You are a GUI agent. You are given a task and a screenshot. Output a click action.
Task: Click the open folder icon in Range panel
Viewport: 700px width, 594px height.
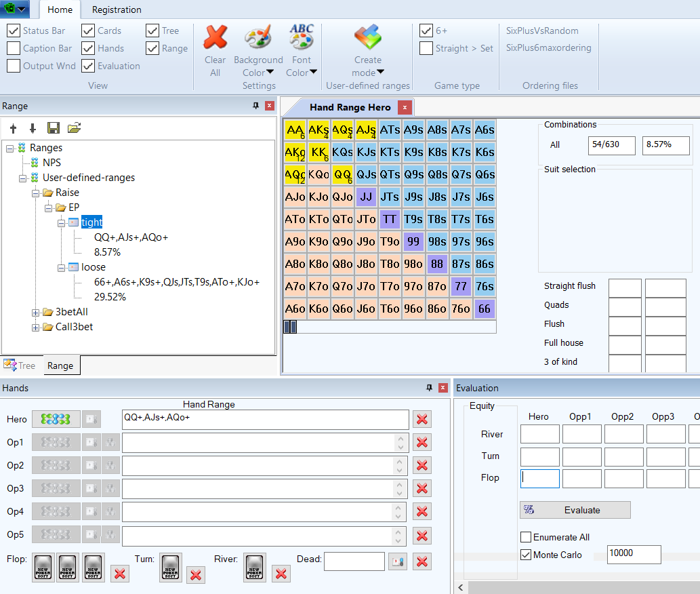coord(74,128)
